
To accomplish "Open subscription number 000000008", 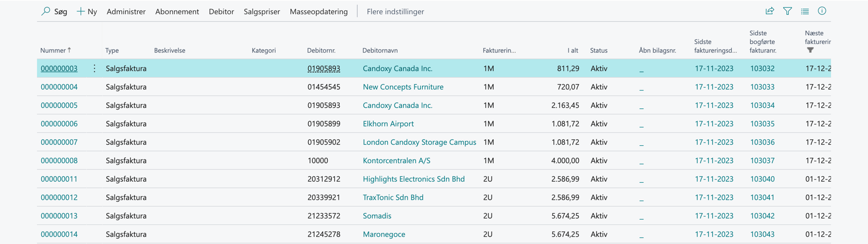I will coord(59,160).
